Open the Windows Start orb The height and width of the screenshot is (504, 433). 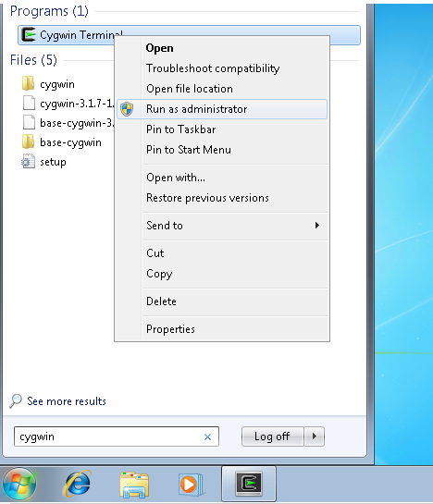(19, 485)
